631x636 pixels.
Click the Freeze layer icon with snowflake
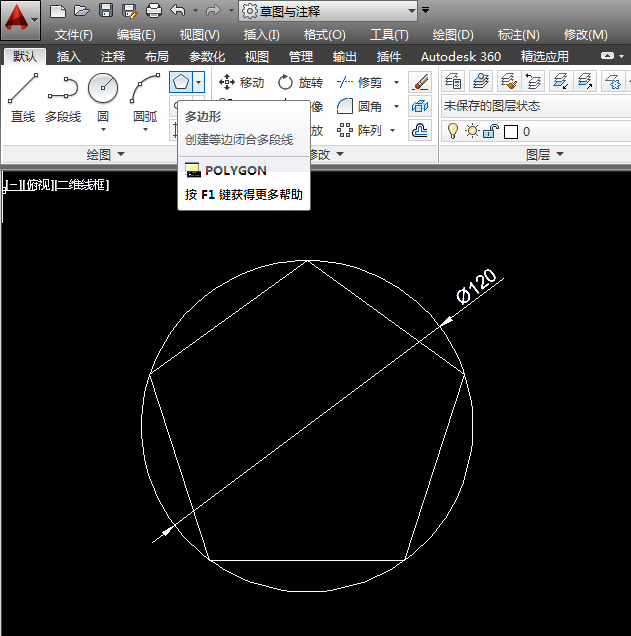(x=612, y=81)
